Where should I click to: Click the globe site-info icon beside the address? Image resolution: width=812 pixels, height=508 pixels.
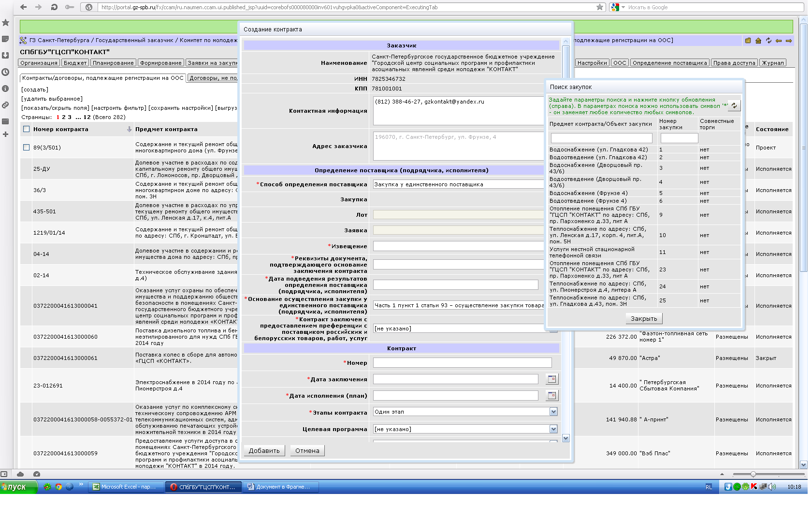(89, 7)
